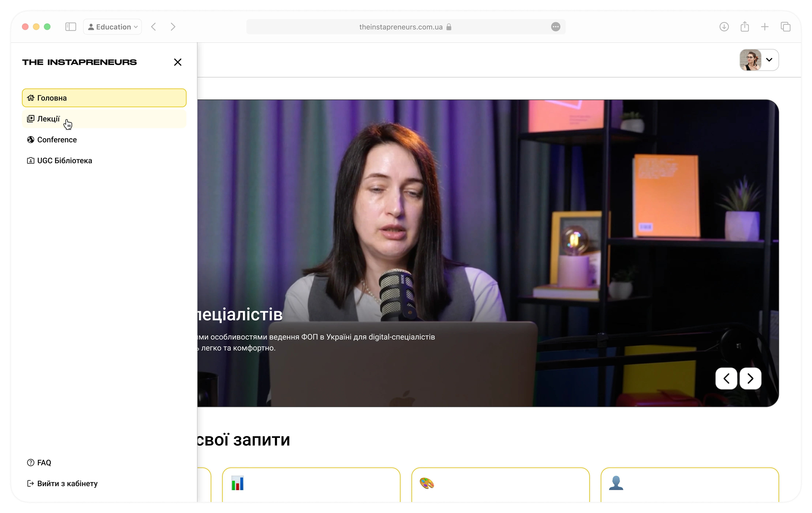The image size is (812, 513).
Task: Open a new tab with the plus icon
Action: (765, 27)
